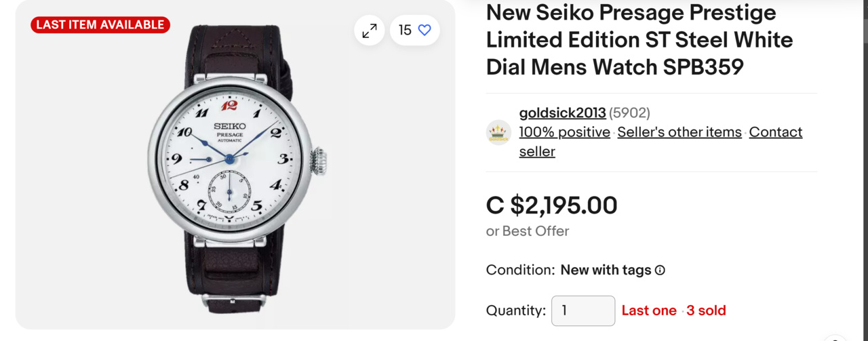View the 100% positive feedback link
Viewport: 868px width, 341px height.
(564, 132)
